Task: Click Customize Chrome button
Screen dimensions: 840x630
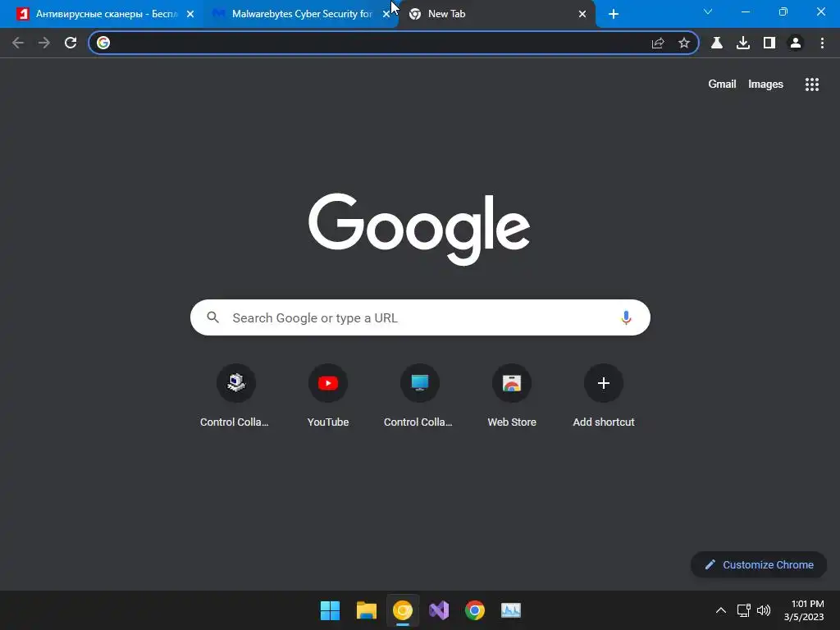Action: point(759,564)
